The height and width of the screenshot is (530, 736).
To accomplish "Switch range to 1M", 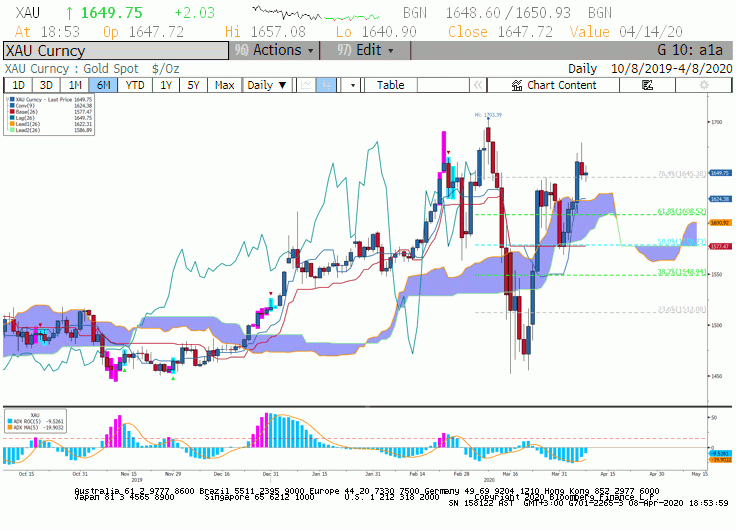I will click(75, 85).
